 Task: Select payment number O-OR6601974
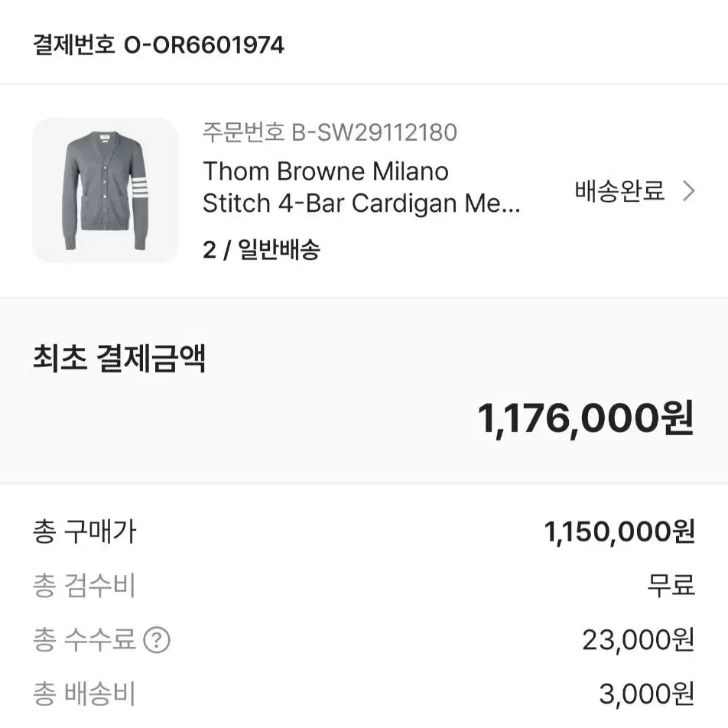coord(158,44)
